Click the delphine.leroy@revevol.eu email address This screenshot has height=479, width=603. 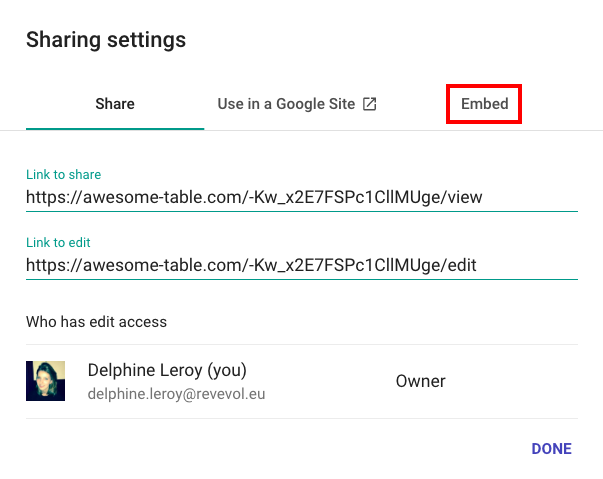177,394
